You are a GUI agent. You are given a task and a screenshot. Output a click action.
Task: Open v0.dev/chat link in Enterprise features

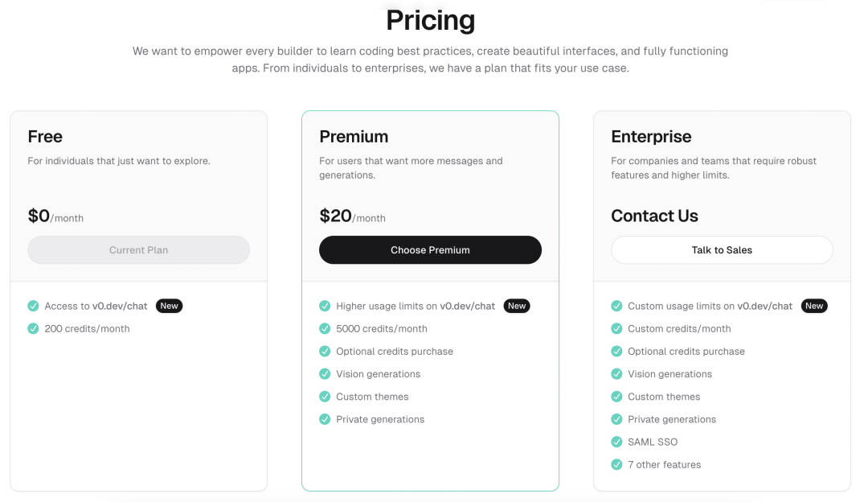(764, 306)
